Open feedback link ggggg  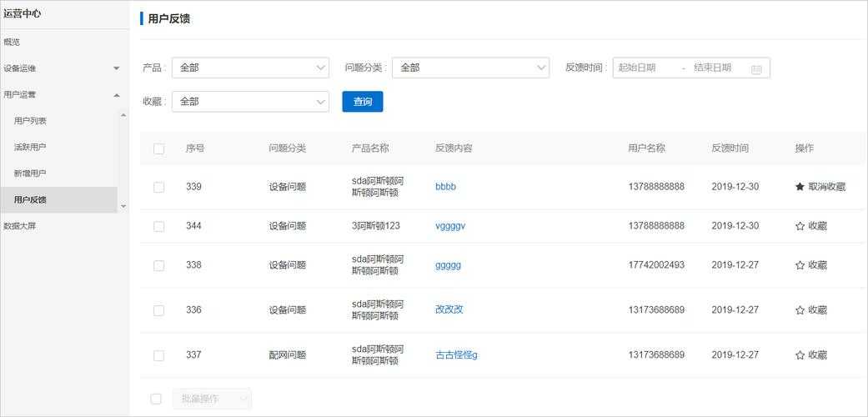[x=448, y=265]
